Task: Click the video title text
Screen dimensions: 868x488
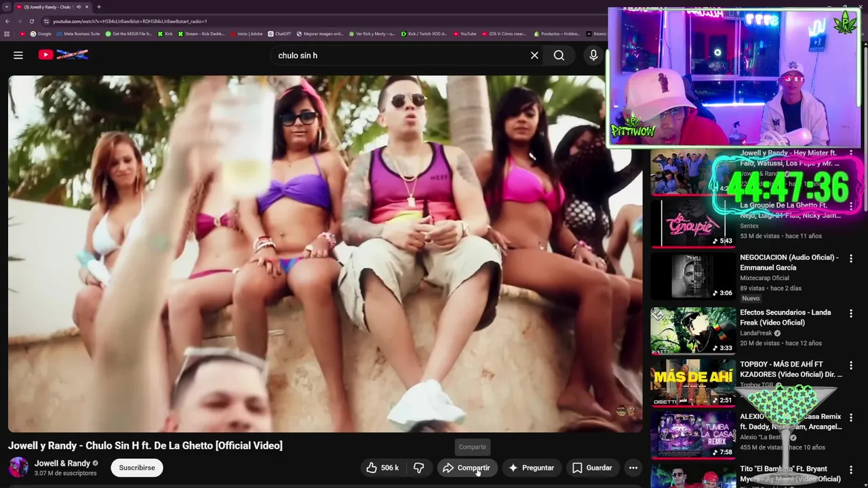Action: [x=145, y=445]
